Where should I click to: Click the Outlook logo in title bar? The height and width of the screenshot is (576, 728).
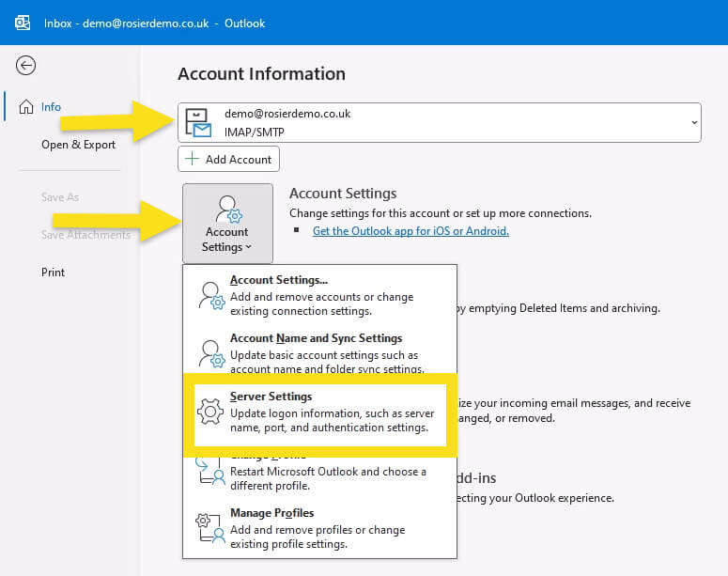(x=23, y=23)
